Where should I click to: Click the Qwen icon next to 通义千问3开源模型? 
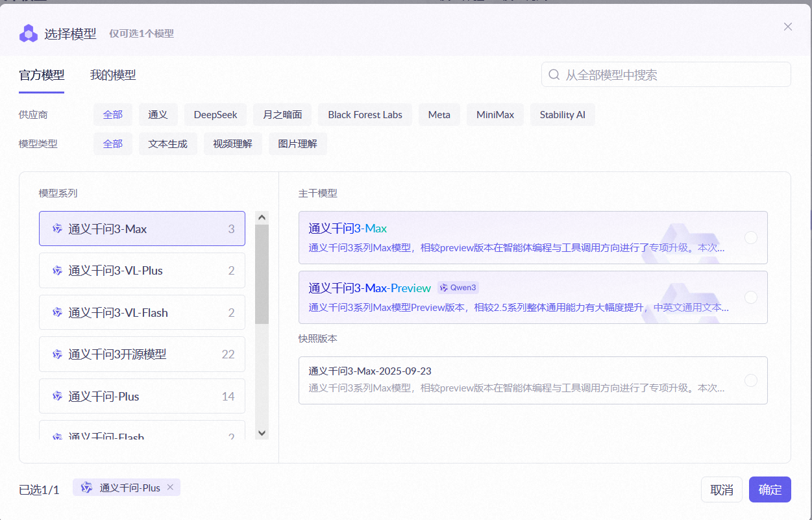point(57,354)
